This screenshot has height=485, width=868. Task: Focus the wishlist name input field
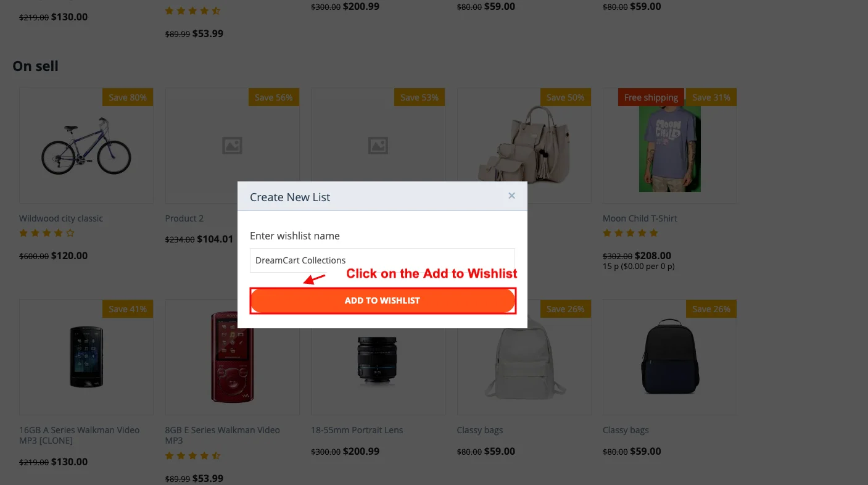(x=382, y=260)
